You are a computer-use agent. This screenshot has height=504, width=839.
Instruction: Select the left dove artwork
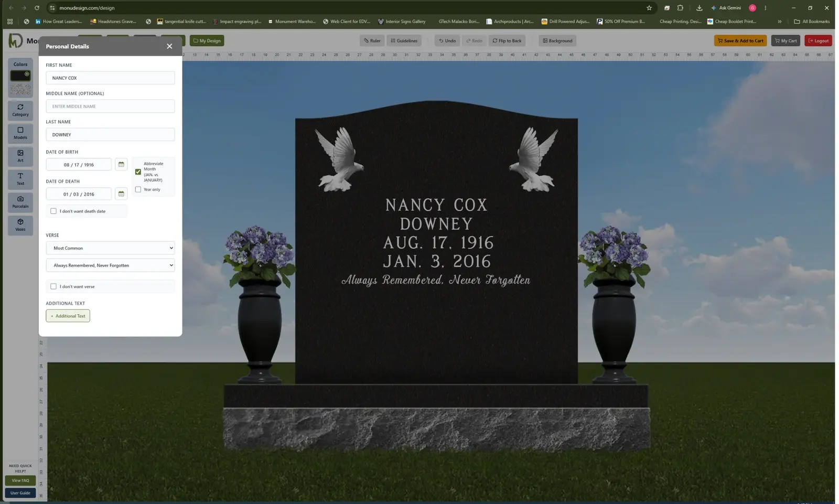[339, 159]
